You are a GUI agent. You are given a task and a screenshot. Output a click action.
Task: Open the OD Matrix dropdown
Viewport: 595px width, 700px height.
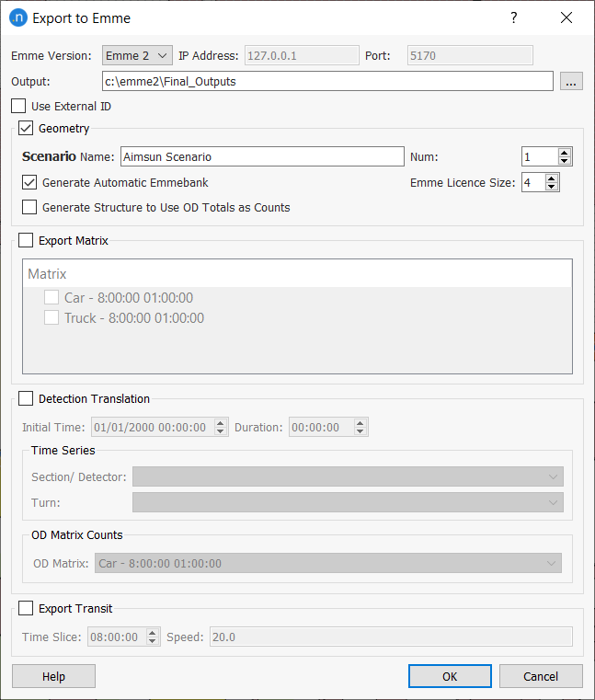point(328,563)
